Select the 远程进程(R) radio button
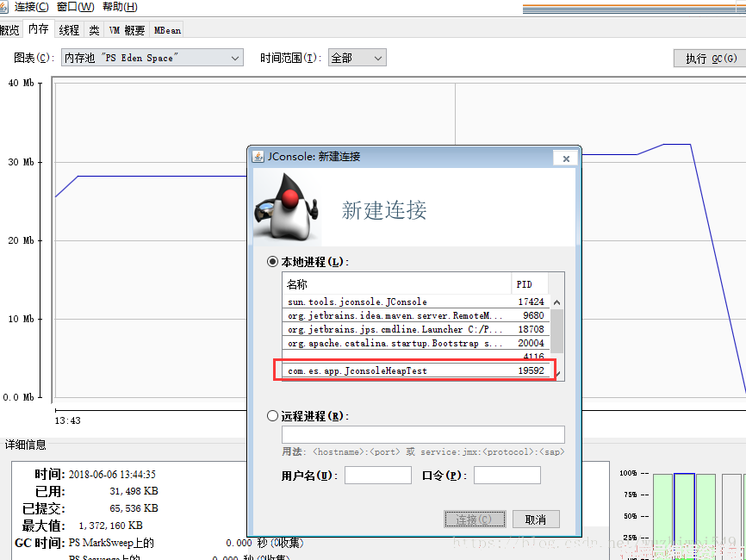Image resolution: width=746 pixels, height=560 pixels. pos(272,416)
